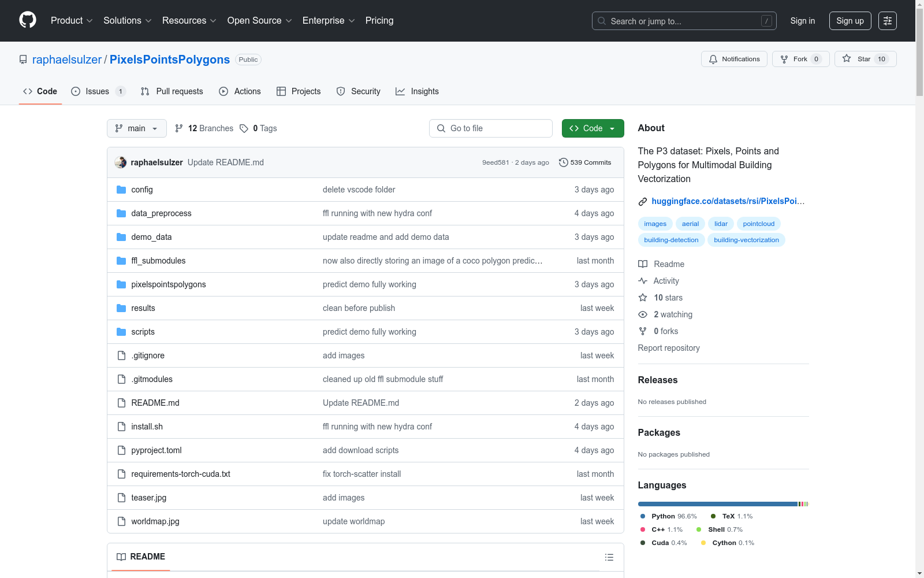Image resolution: width=924 pixels, height=578 pixels.
Task: Open the Security tab
Action: 359,91
